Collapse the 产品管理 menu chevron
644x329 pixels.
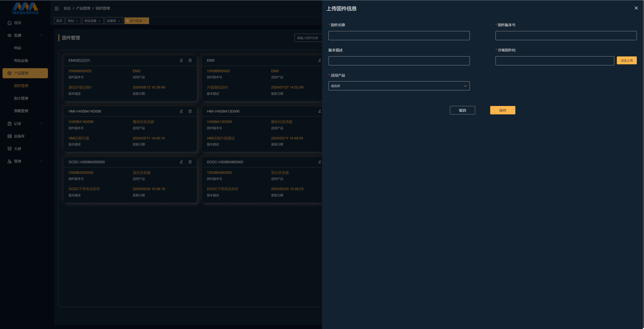click(x=41, y=73)
